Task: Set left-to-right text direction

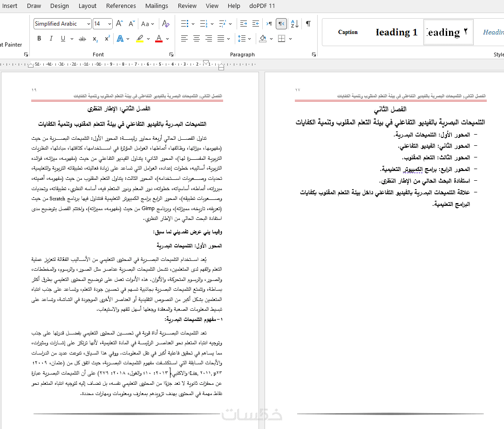Action: coord(269,23)
